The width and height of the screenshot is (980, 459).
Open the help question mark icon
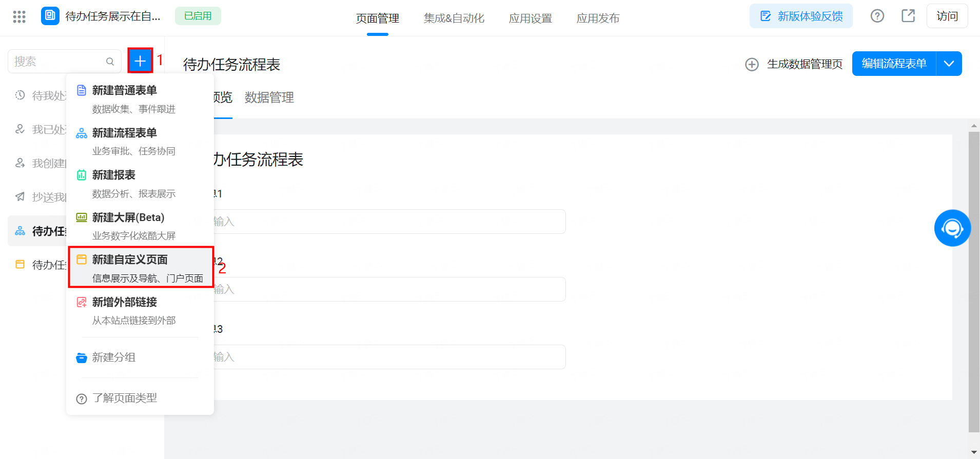[877, 16]
